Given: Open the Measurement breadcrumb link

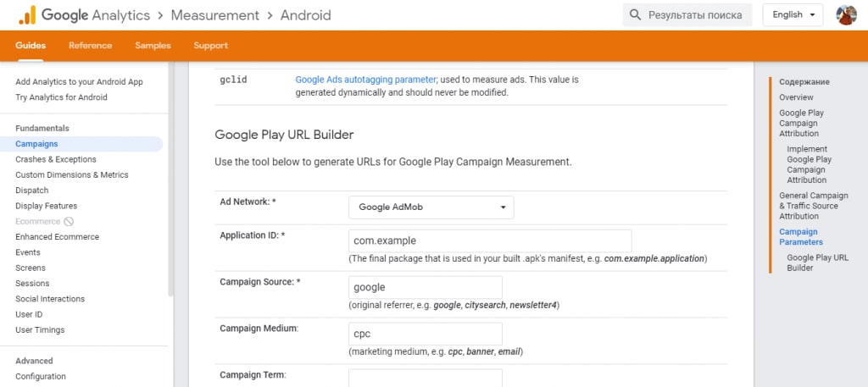Looking at the screenshot, I should coord(214,15).
